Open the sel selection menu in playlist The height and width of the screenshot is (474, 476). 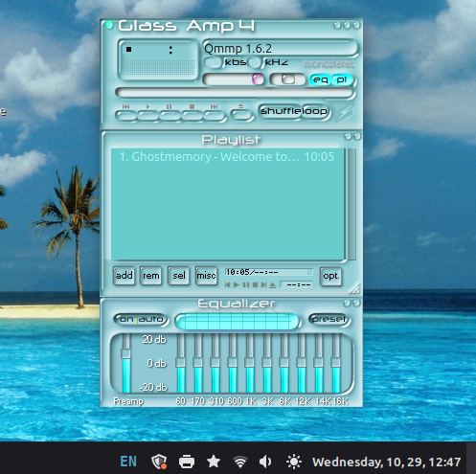179,276
